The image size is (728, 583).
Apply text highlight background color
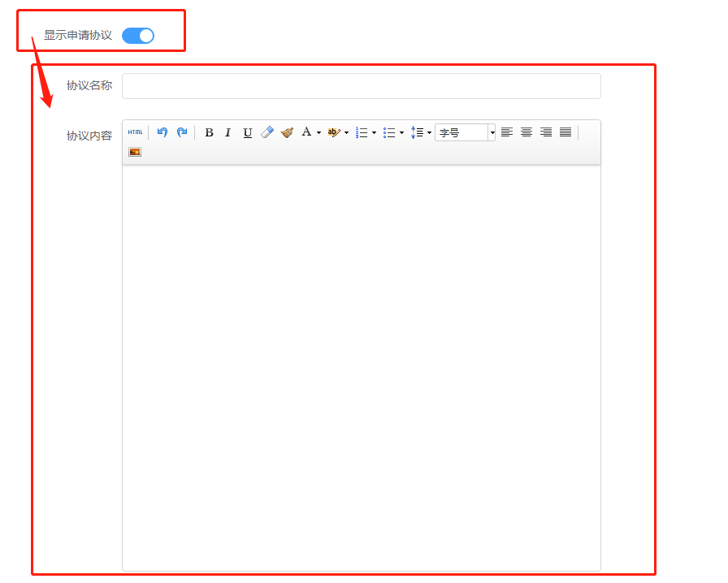[333, 132]
